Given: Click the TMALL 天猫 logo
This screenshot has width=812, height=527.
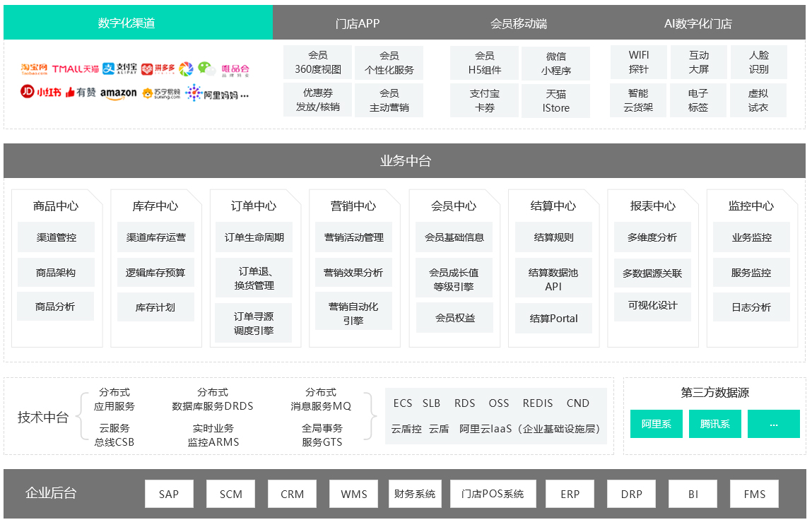Looking at the screenshot, I should 75,69.
